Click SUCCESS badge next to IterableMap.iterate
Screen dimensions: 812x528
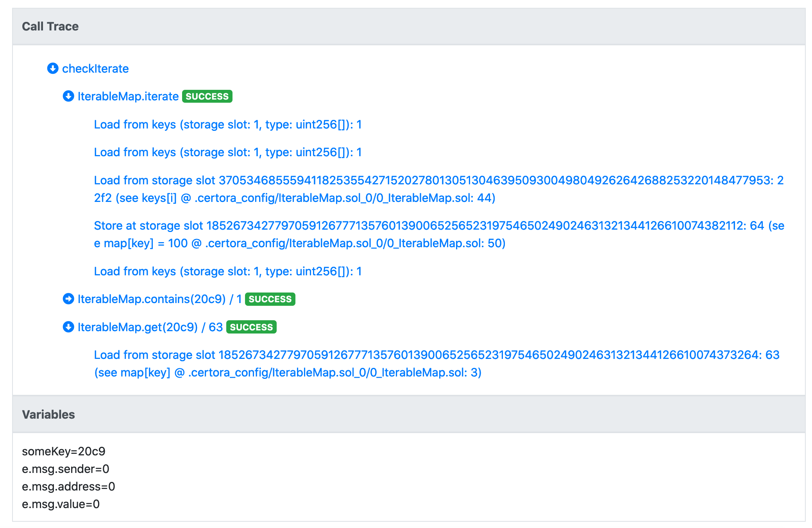tap(207, 96)
